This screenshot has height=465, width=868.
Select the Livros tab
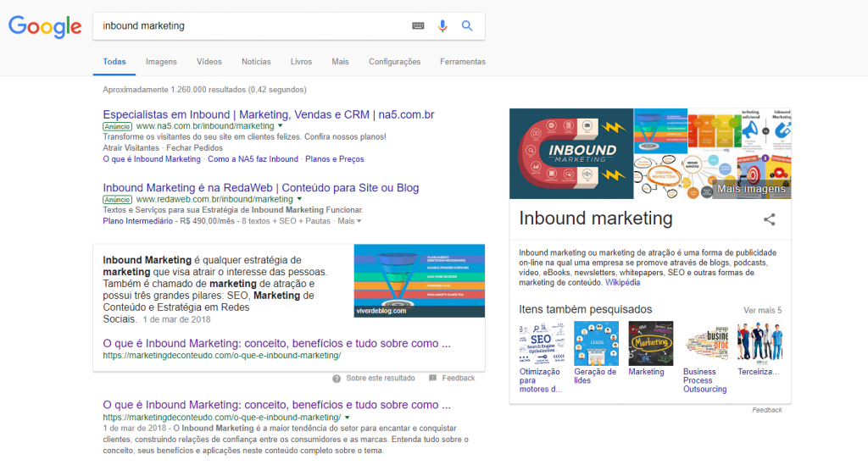(301, 62)
